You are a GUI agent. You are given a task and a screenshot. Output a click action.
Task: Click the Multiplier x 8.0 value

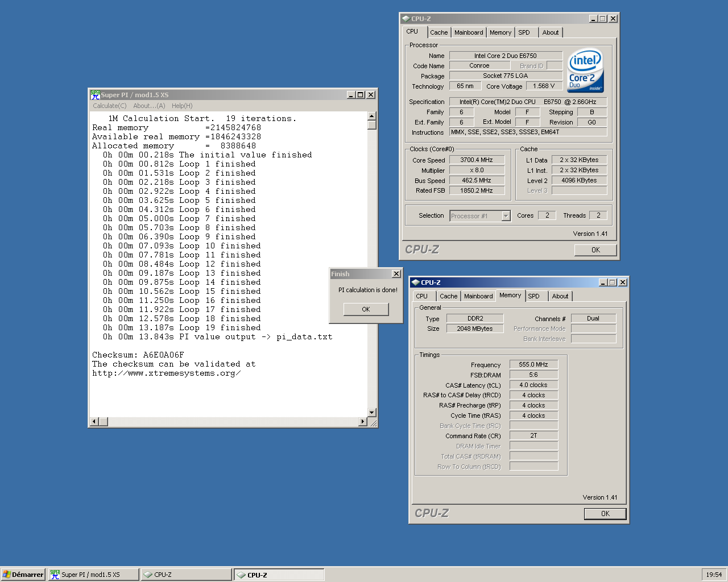[x=477, y=171]
